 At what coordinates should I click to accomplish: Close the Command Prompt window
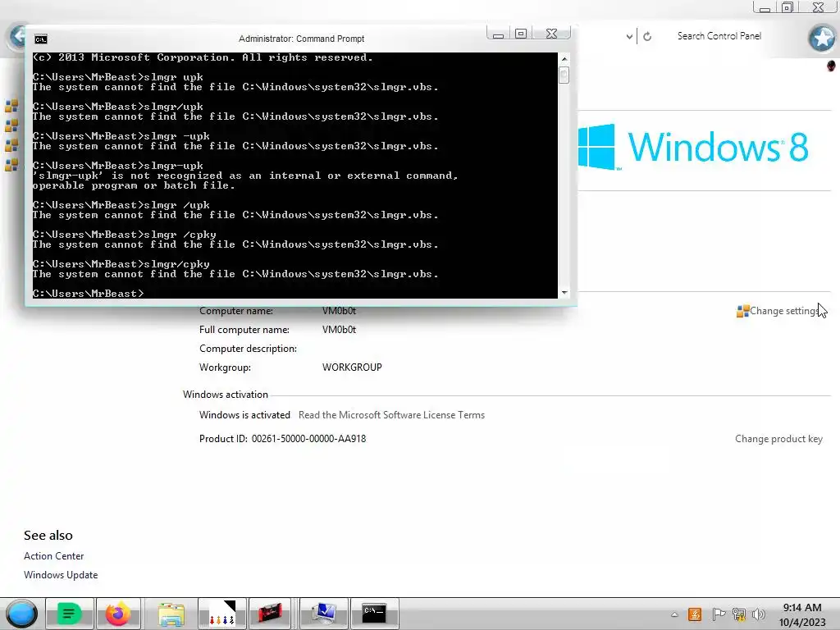tap(551, 34)
